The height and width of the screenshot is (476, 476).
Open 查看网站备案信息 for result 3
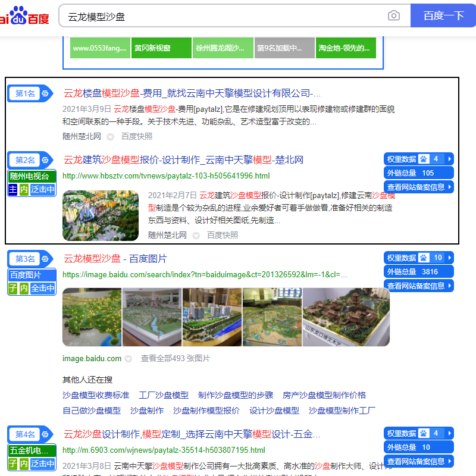pos(419,286)
